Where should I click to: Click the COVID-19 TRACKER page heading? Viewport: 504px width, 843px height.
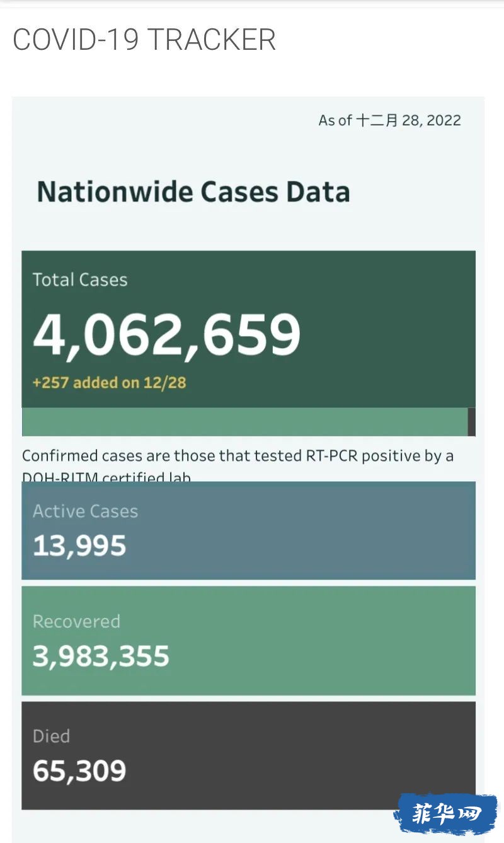[144, 40]
